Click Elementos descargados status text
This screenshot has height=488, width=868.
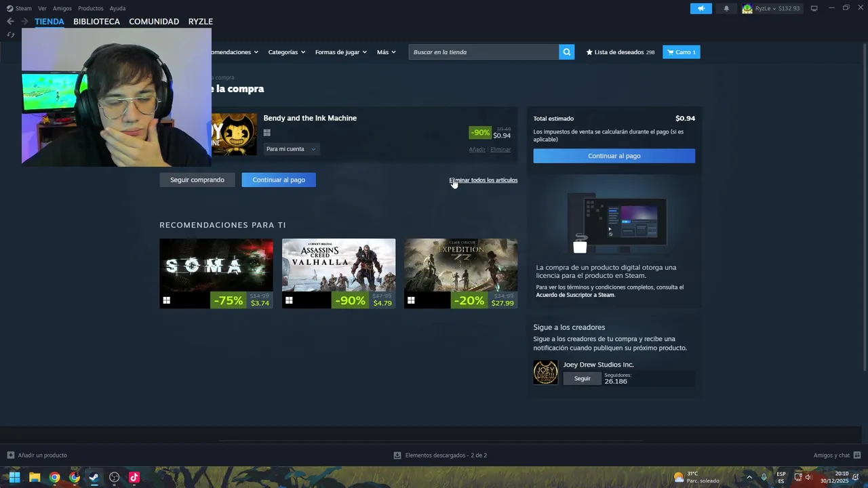pyautogui.click(x=446, y=455)
